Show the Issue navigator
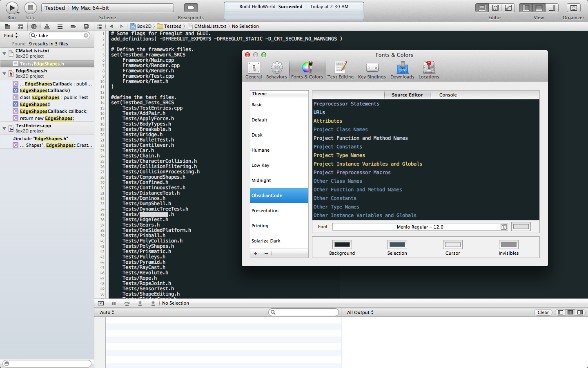The width and height of the screenshot is (588, 368). (x=47, y=26)
